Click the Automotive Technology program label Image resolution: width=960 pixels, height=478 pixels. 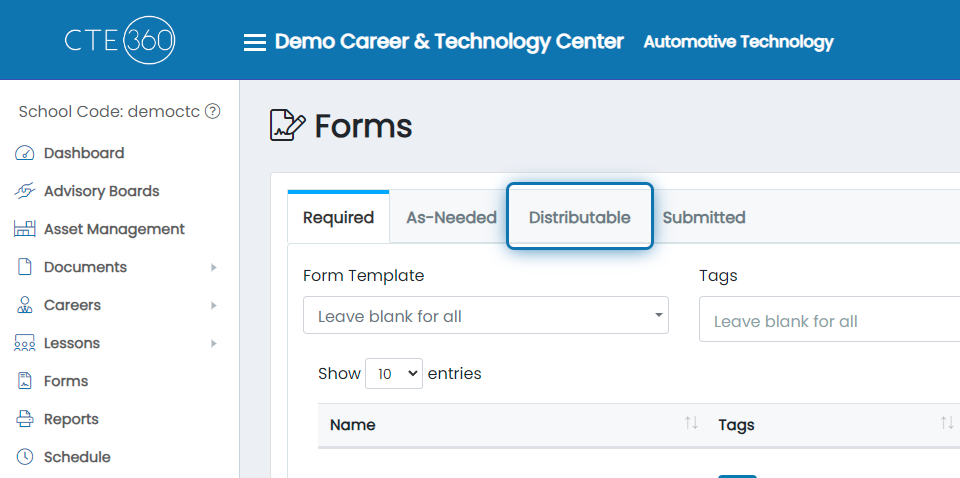click(738, 42)
